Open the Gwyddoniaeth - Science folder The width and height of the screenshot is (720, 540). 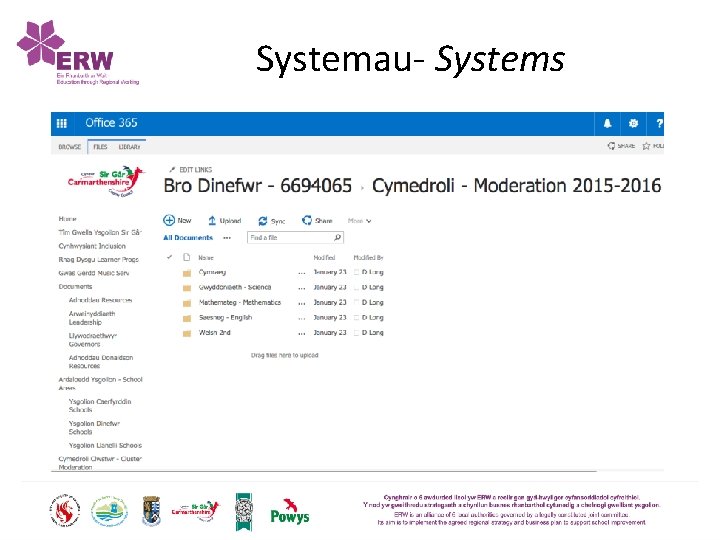point(235,287)
